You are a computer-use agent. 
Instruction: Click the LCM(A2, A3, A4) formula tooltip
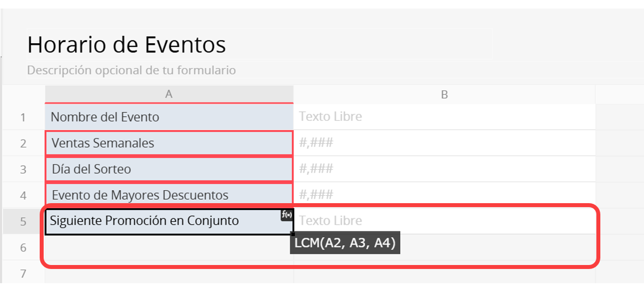click(x=345, y=243)
